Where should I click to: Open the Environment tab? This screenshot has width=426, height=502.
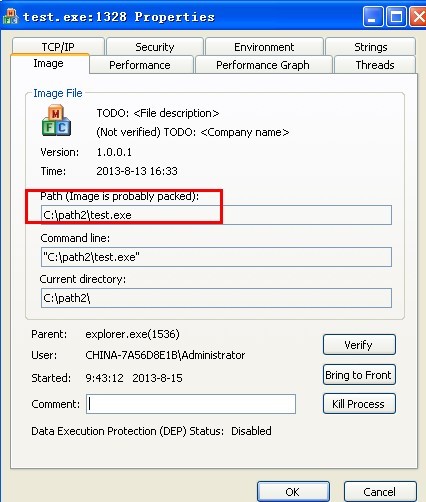[264, 47]
